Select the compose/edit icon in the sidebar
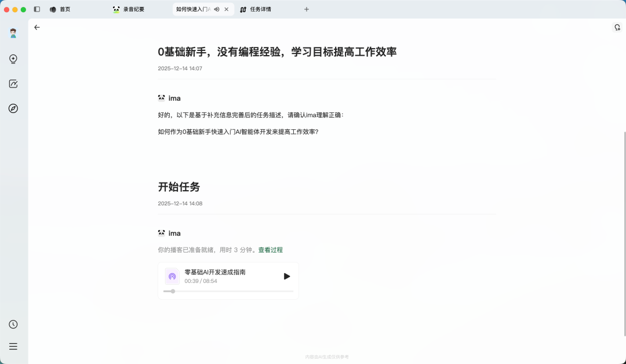Screen dimensions: 626x364 13,83
